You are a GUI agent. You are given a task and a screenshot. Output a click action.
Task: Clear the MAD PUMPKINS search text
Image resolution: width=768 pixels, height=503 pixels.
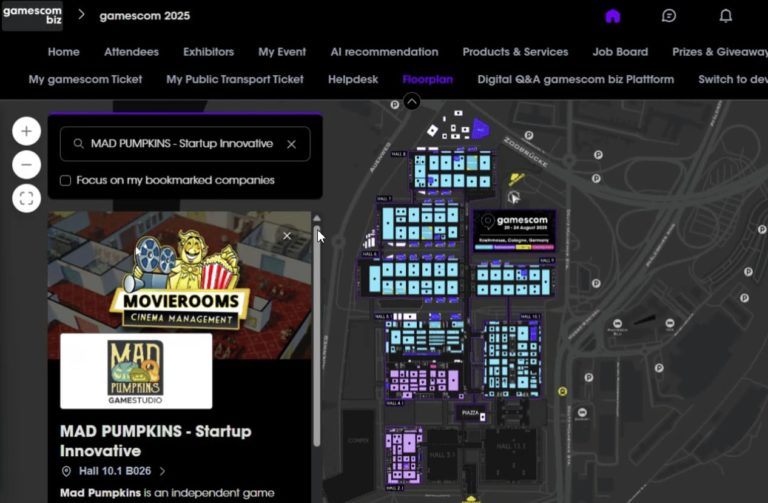291,144
